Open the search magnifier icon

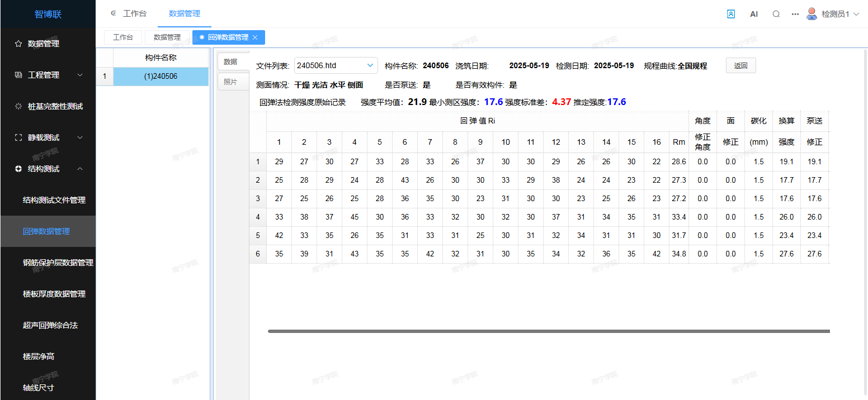[x=776, y=14]
